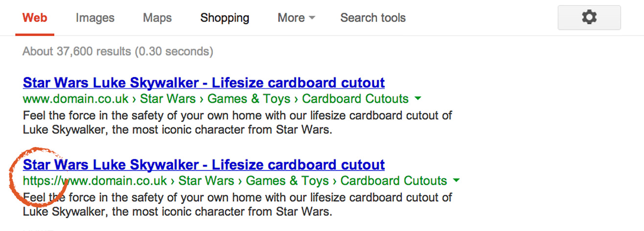This screenshot has width=644, height=231.
Task: Click www.domain.co.uk in the first result
Action: tap(76, 99)
